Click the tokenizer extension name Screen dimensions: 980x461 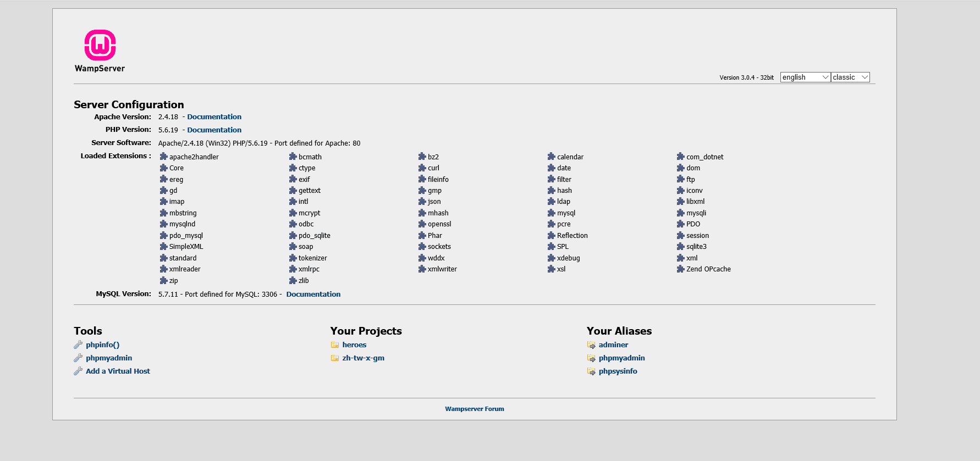tap(312, 258)
